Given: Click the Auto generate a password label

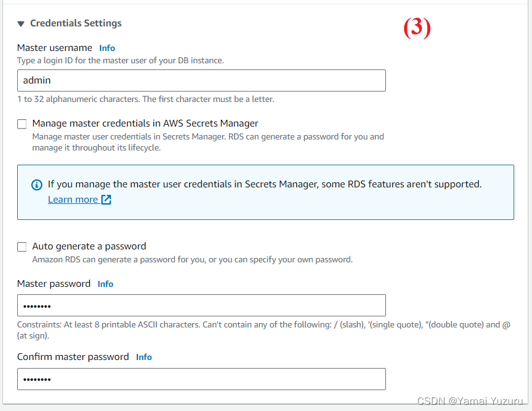Looking at the screenshot, I should tap(89, 246).
